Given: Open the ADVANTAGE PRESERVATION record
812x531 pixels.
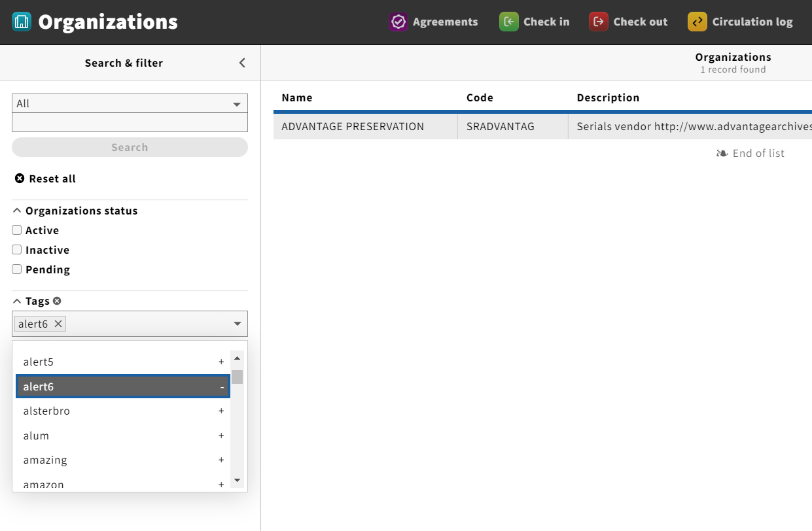Looking at the screenshot, I should pos(353,126).
